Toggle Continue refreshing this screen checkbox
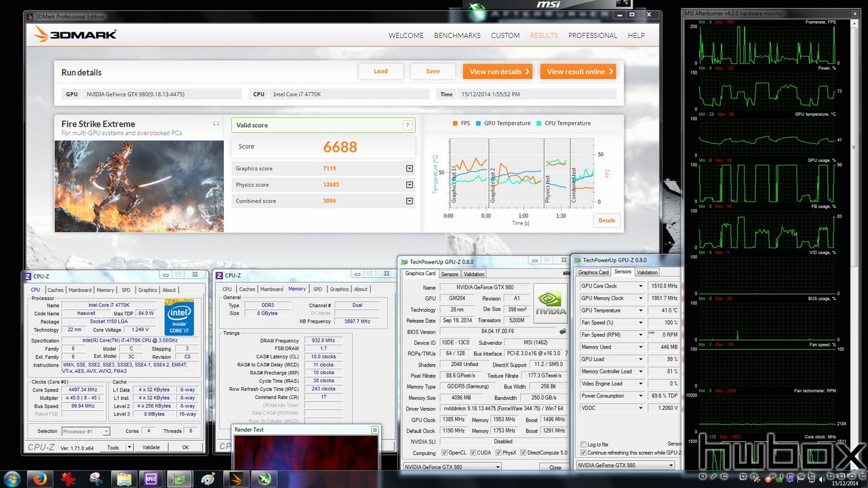The width and height of the screenshot is (868, 488). pyautogui.click(x=583, y=453)
